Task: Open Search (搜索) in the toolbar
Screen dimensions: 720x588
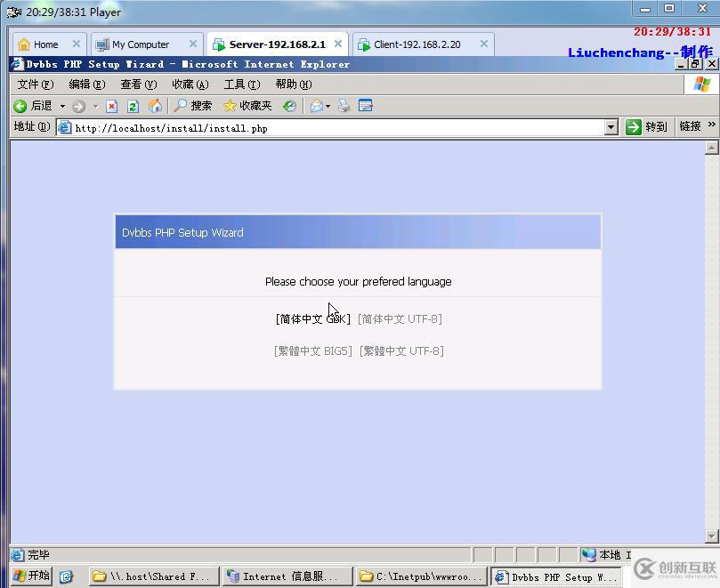Action: tap(193, 106)
